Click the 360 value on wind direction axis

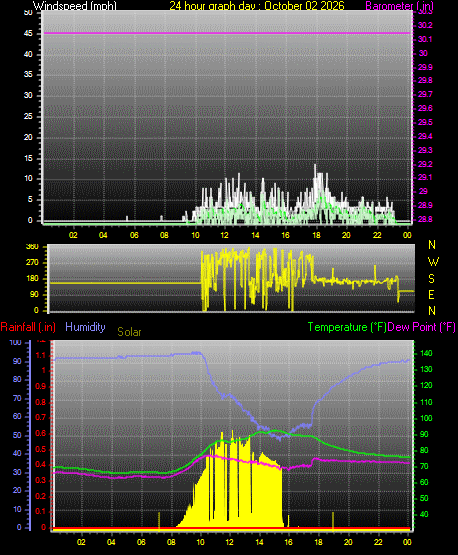(32, 247)
